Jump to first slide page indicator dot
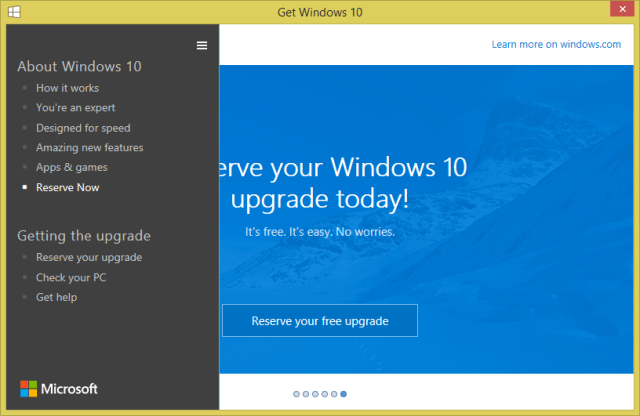 (296, 394)
